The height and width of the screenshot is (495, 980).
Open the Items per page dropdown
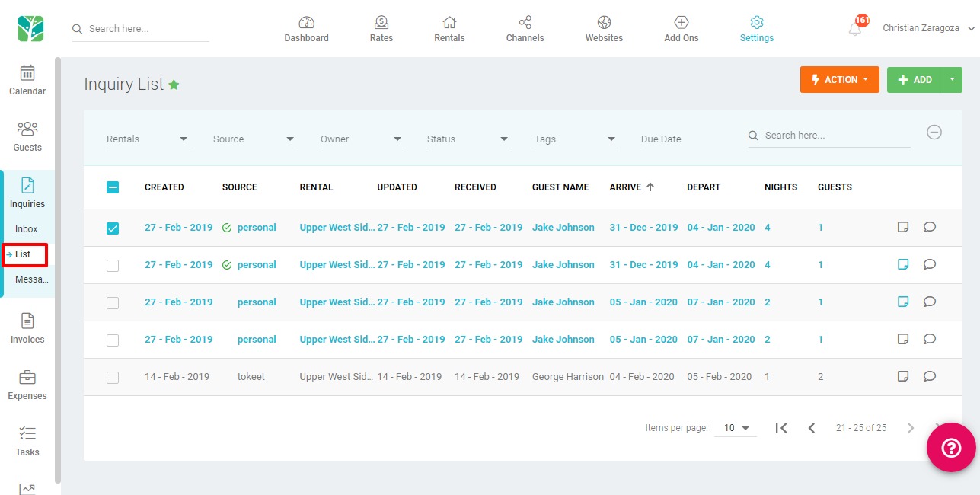pyautogui.click(x=736, y=428)
